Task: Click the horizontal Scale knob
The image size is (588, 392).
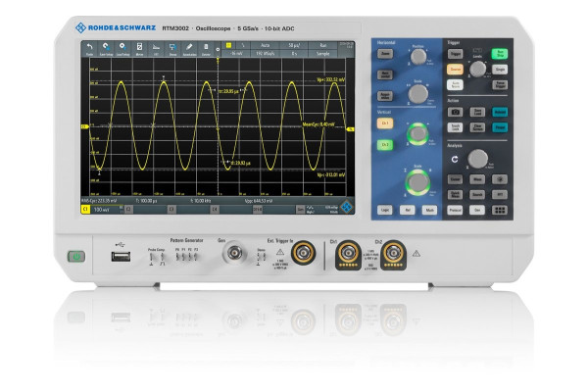Action: tap(419, 93)
